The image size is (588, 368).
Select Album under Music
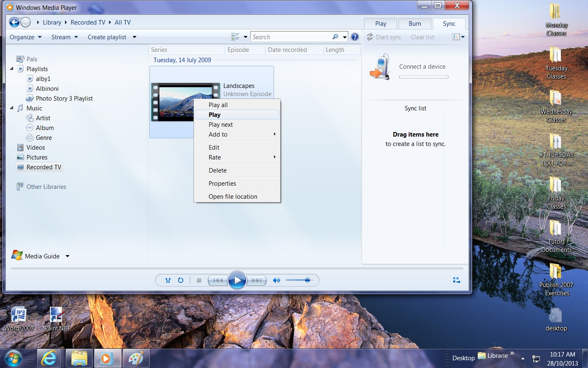pyautogui.click(x=40, y=128)
